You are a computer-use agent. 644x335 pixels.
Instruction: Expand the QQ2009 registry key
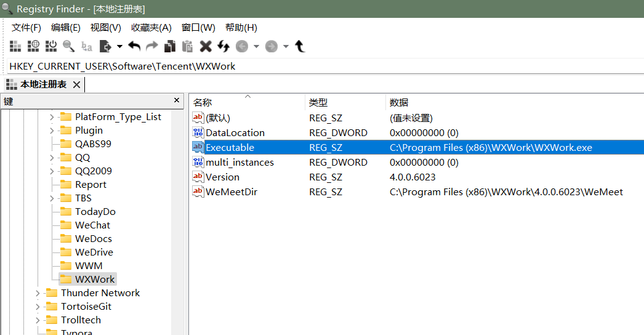(52, 171)
